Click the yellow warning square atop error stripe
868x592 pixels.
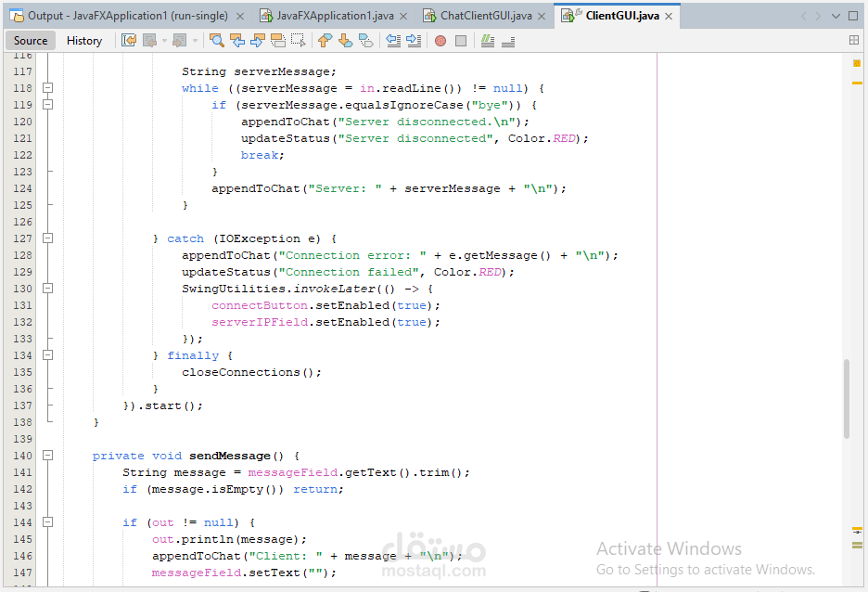pyautogui.click(x=856, y=63)
